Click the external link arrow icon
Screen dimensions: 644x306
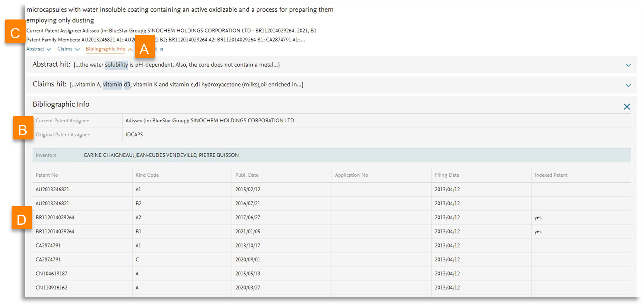[x=161, y=49]
